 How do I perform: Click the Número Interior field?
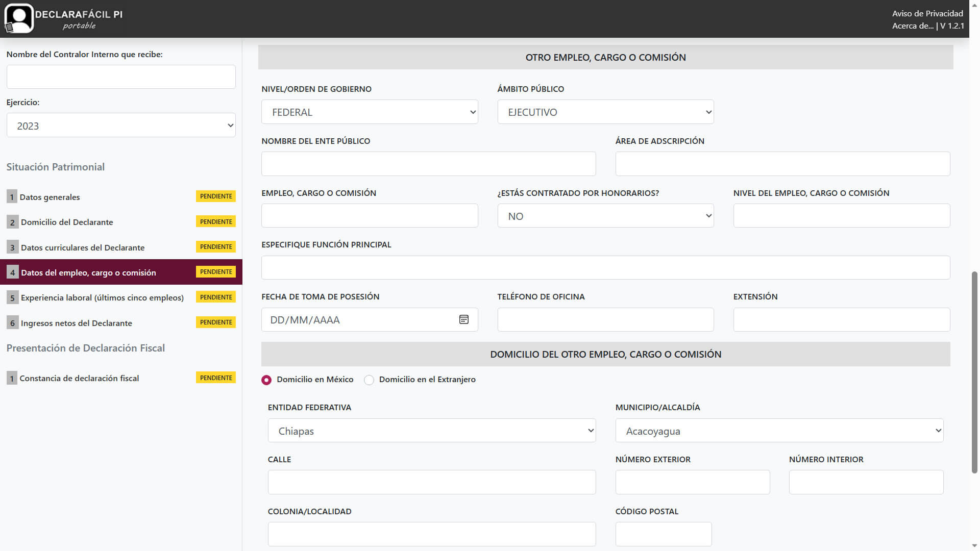click(x=866, y=482)
